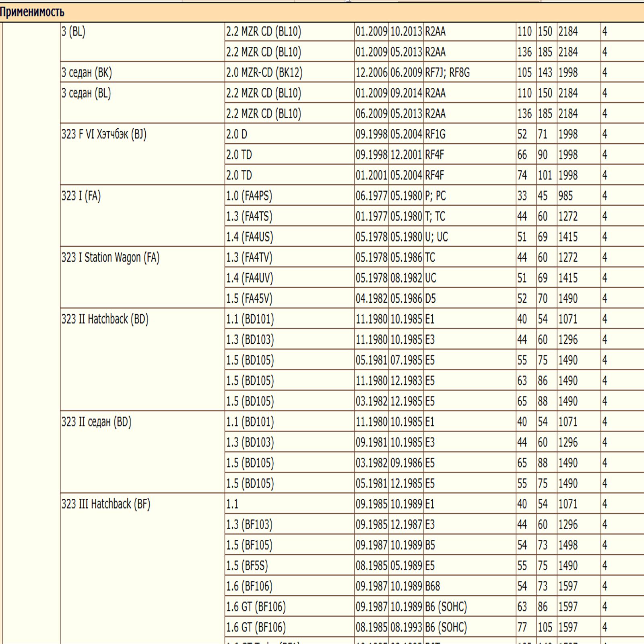Select the 3 седан (BK) model row
The image size is (644, 644).
coord(87,73)
